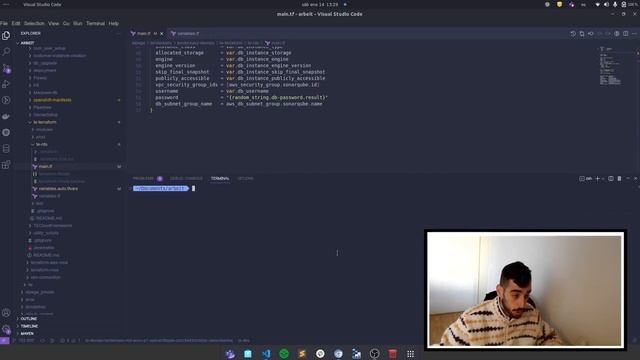Click the vpc_security_group_ids code line

[x=237, y=85]
